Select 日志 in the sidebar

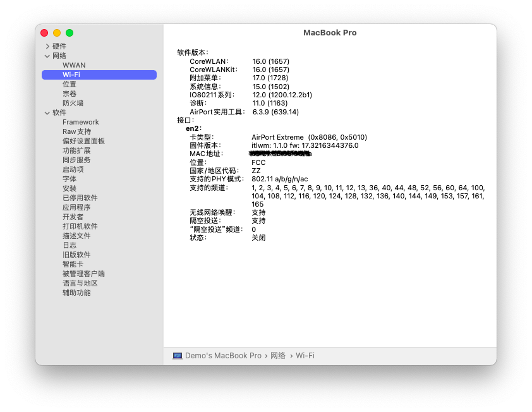tap(70, 245)
